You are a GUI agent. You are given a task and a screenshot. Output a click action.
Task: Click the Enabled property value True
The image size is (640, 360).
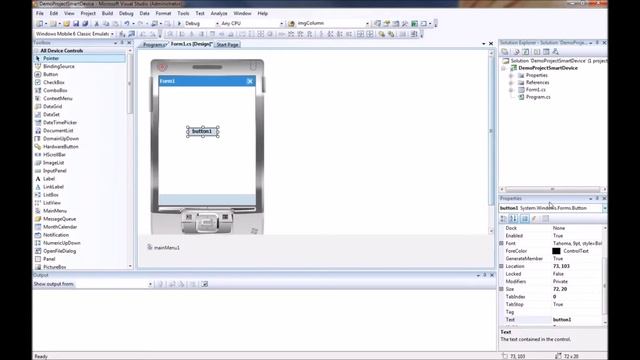[558, 236]
